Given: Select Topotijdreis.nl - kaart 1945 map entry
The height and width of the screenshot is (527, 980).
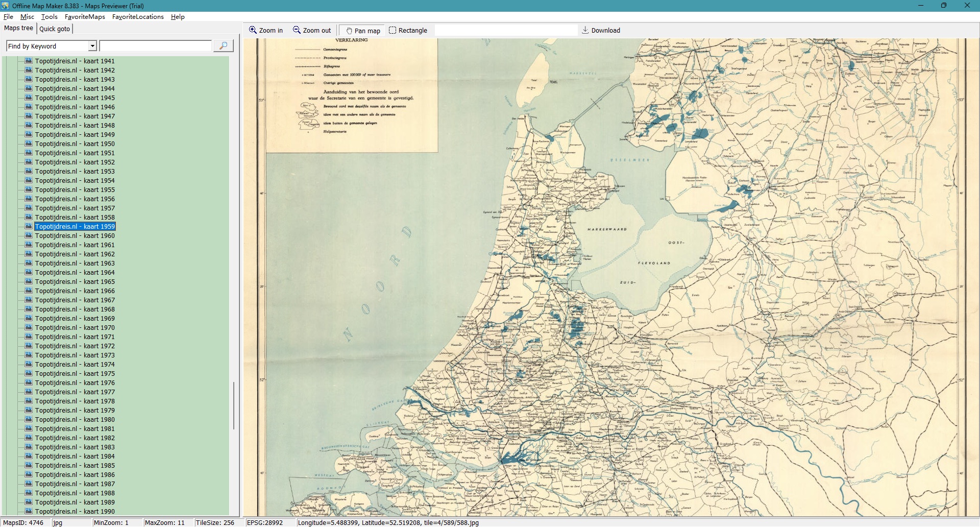Looking at the screenshot, I should [x=75, y=98].
